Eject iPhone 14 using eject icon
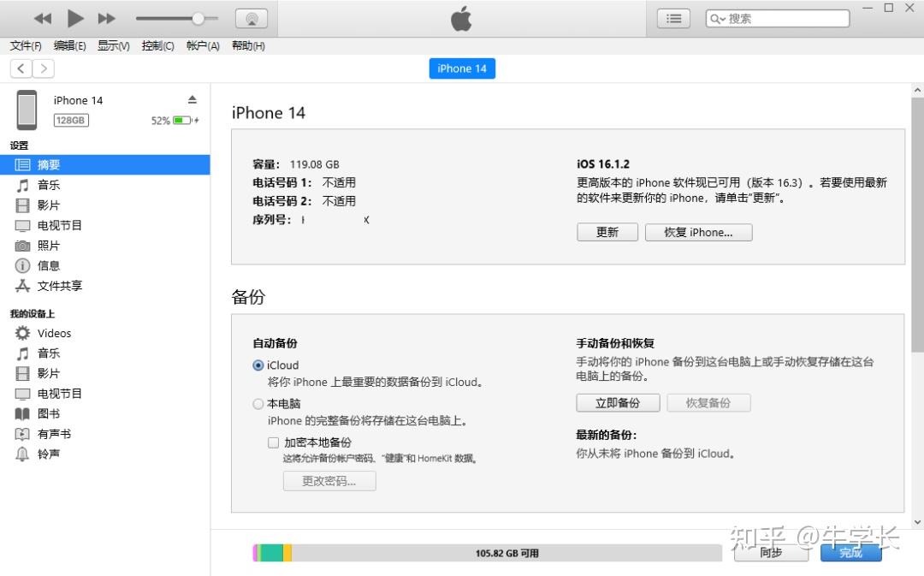 (192, 99)
